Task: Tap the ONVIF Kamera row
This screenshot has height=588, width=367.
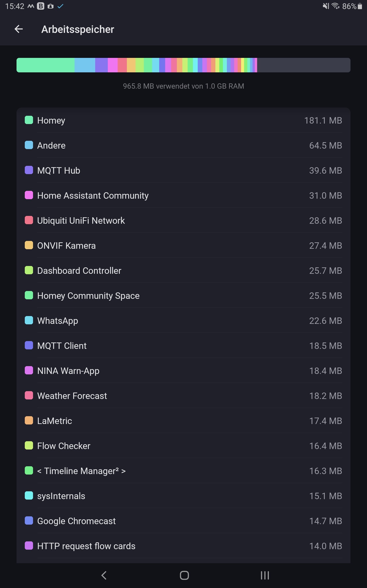Action: [x=183, y=246]
